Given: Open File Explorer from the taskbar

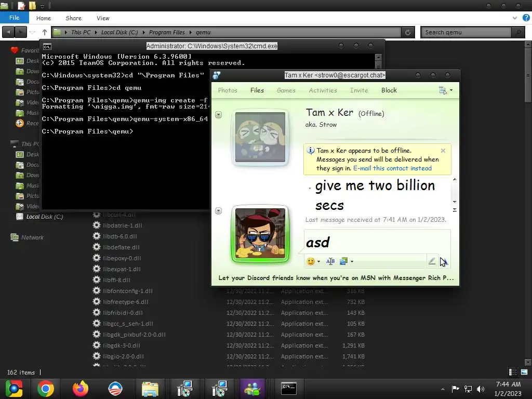Looking at the screenshot, I should tap(150, 389).
